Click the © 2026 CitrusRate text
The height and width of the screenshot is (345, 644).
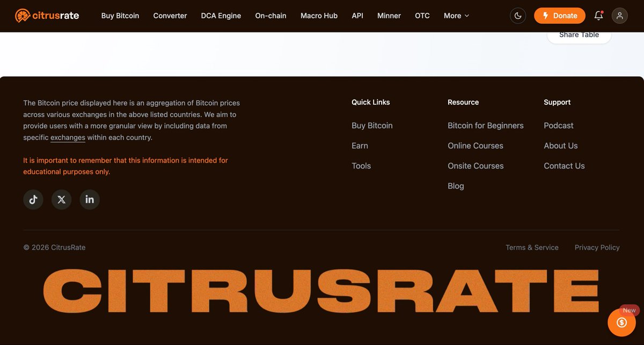[54, 247]
